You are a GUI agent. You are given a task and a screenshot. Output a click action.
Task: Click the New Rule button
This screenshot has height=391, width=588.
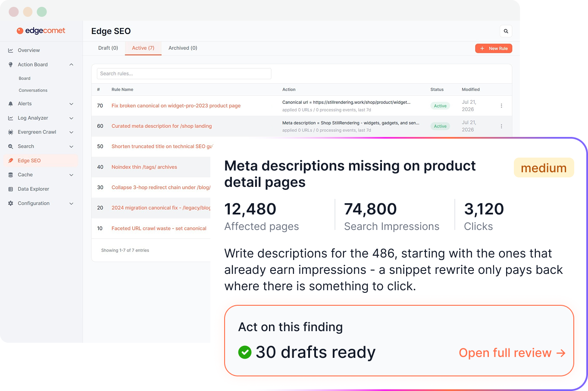494,49
